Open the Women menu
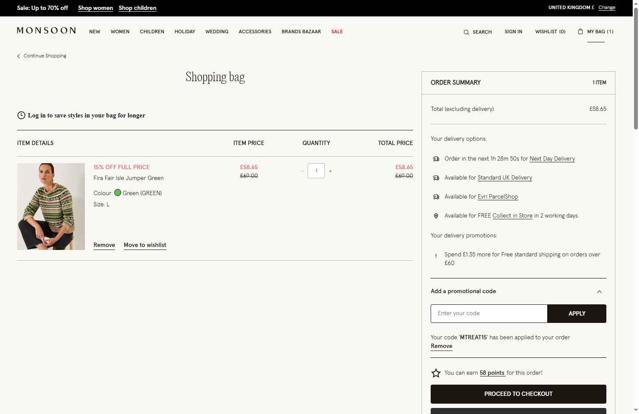The image size is (639, 414). point(120,31)
